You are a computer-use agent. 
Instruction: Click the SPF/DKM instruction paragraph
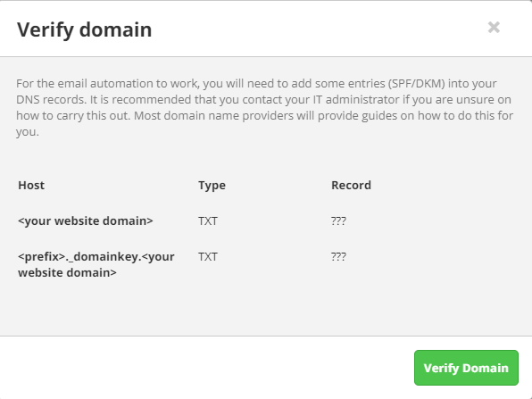(x=264, y=107)
